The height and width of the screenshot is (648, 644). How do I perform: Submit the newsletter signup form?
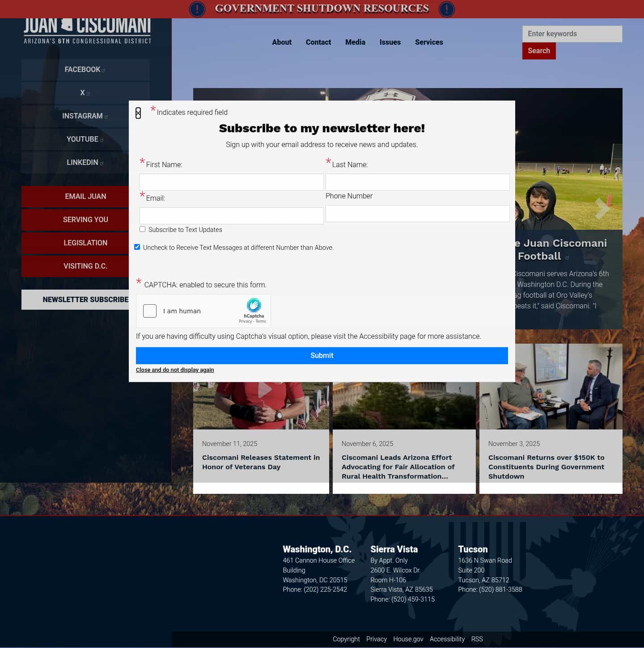(x=322, y=355)
